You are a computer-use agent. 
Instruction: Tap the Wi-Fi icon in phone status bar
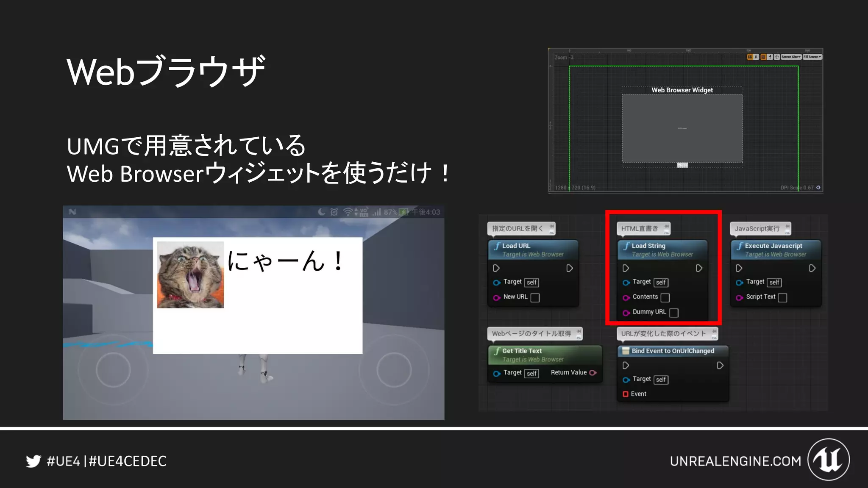point(348,212)
